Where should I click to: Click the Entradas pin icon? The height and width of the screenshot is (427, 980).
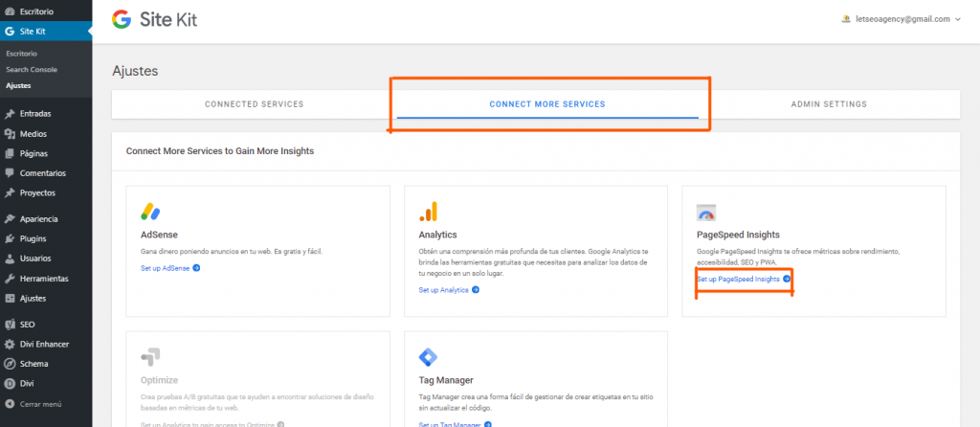(10, 114)
